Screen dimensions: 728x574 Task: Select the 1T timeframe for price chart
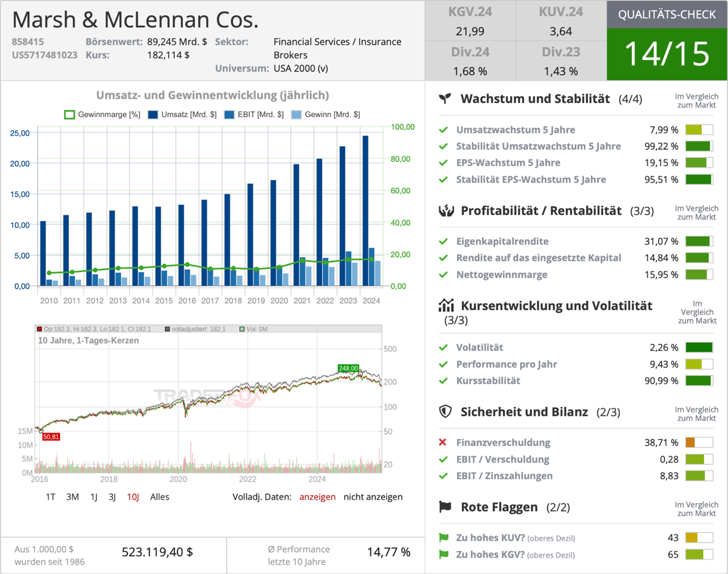(50, 497)
